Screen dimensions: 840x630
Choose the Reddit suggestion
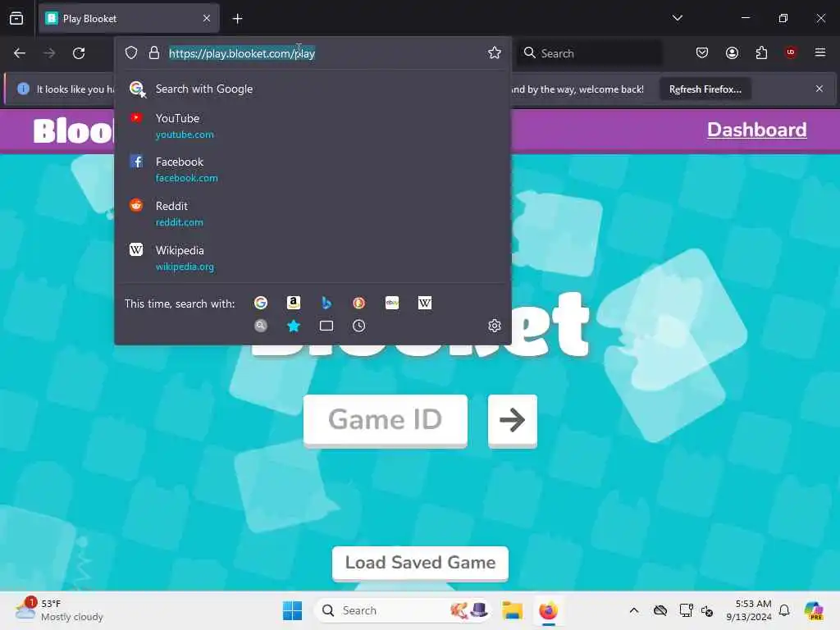coord(313,214)
